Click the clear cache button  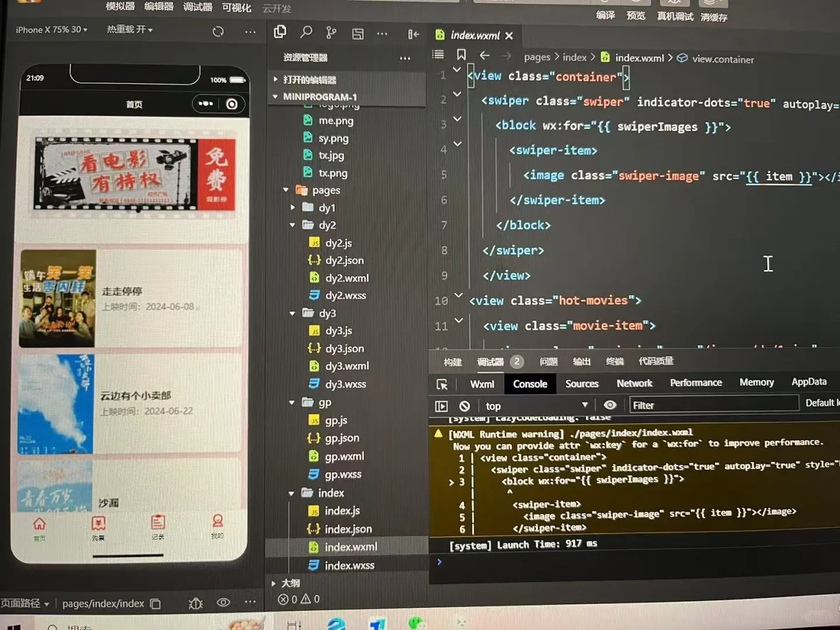pos(714,17)
